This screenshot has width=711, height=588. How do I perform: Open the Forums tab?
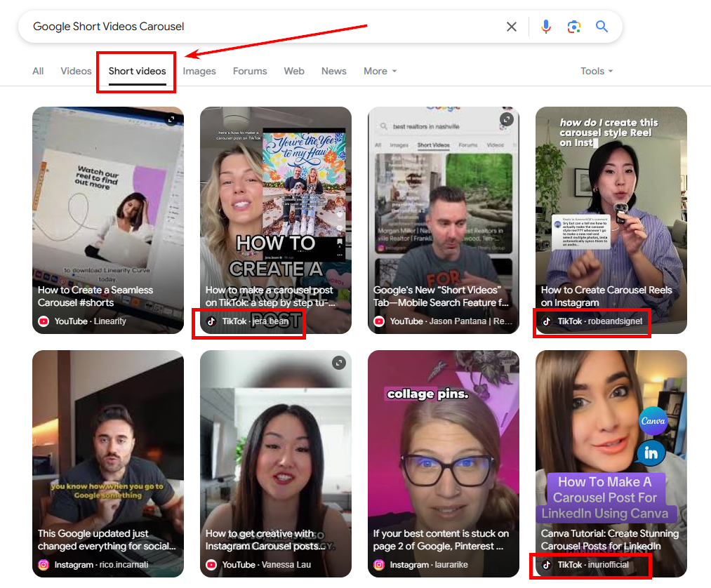click(250, 71)
